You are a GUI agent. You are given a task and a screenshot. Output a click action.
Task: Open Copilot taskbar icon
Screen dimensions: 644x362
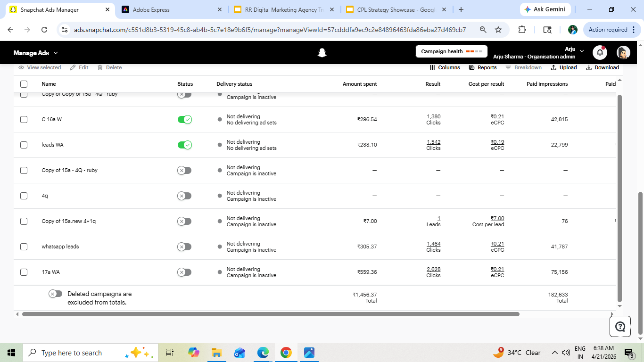coord(193,353)
